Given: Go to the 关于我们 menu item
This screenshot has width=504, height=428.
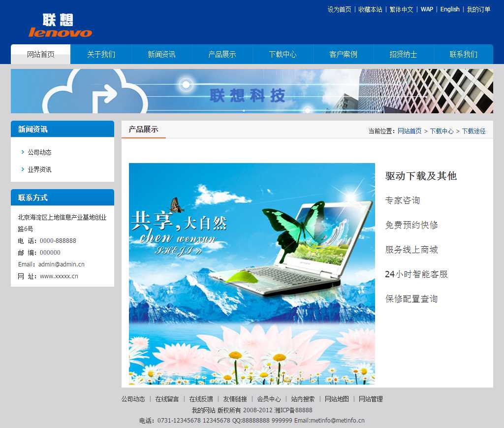Looking at the screenshot, I should click(x=101, y=54).
